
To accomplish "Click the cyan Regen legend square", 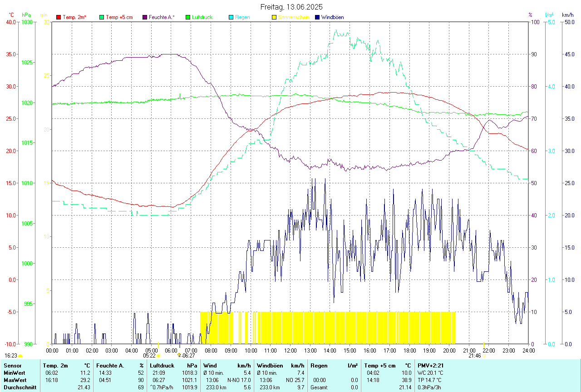I will pyautogui.click(x=231, y=17).
